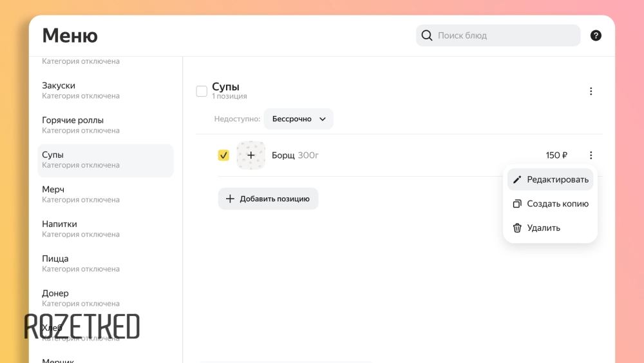Screen dimensions: 644x363
Task: Click the copy icon beside Создать копию
Action: coord(517,204)
